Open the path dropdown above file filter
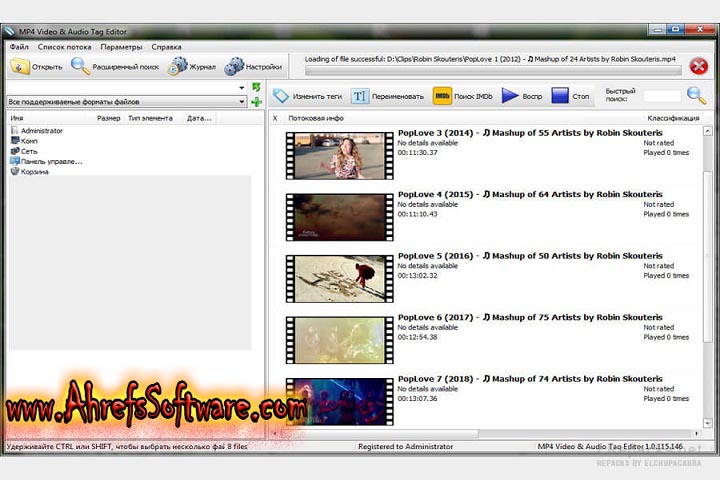The image size is (720, 480). (242, 88)
